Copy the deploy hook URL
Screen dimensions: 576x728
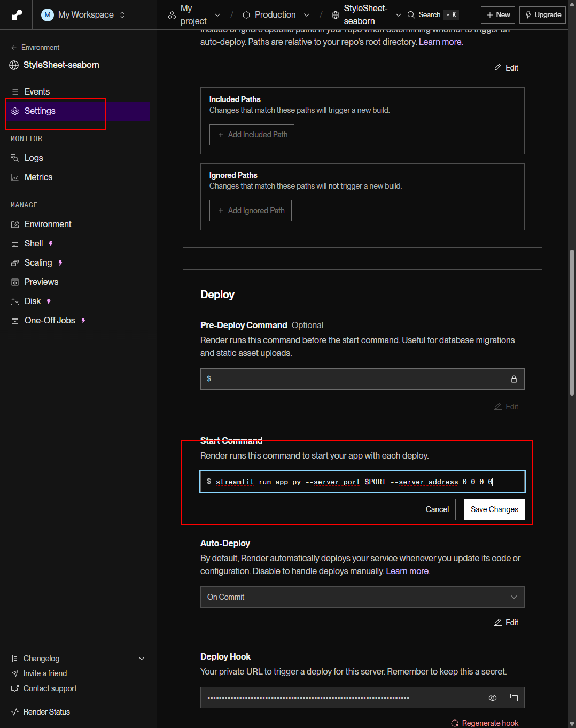pyautogui.click(x=514, y=698)
